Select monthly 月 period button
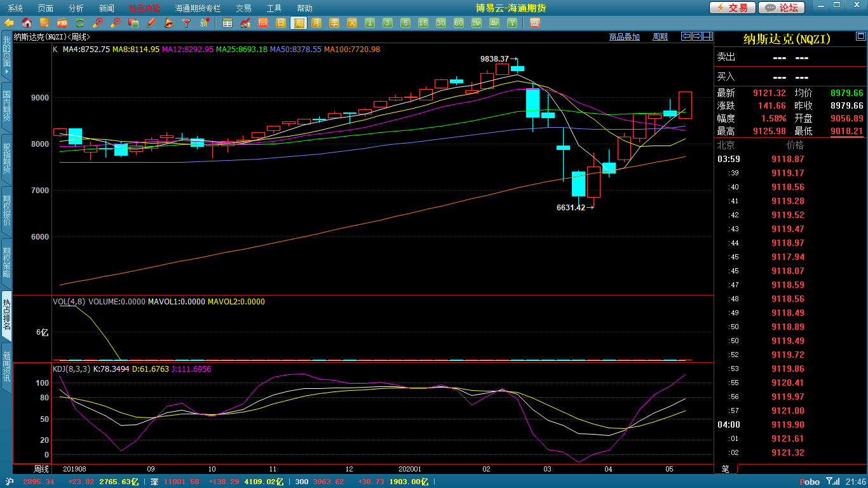 coord(316,23)
